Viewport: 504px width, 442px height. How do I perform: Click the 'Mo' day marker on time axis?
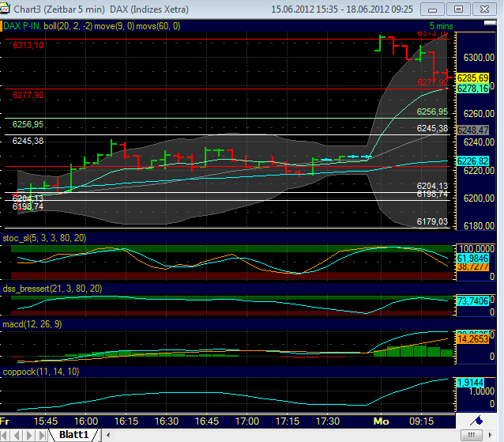[381, 421]
